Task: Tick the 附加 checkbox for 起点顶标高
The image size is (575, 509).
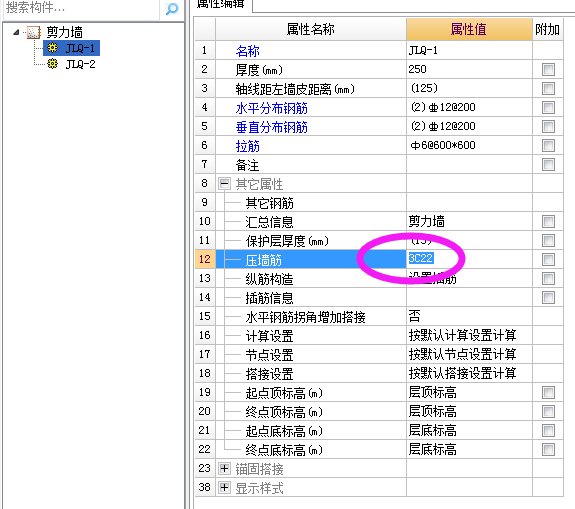Action: pos(548,392)
